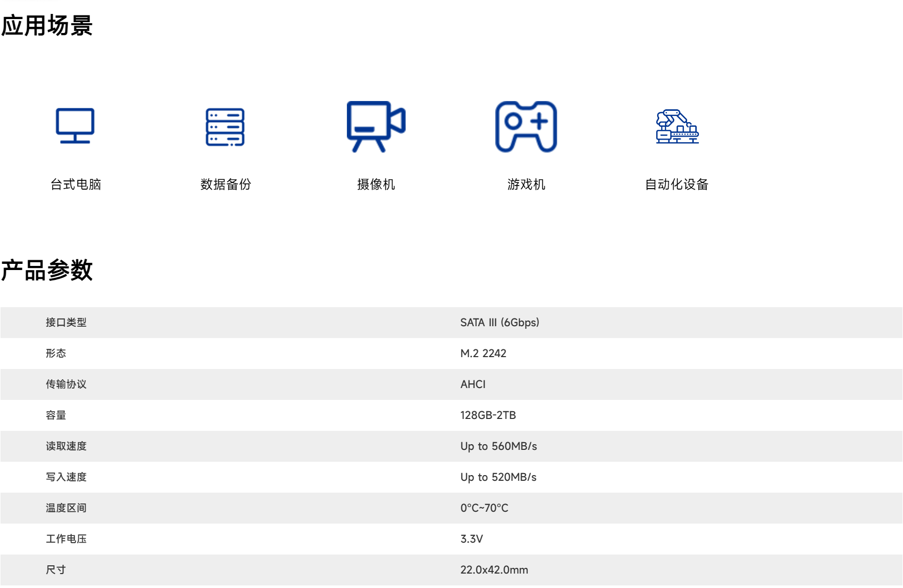Click the desktop computer monitor icon
903x588 pixels.
(75, 126)
